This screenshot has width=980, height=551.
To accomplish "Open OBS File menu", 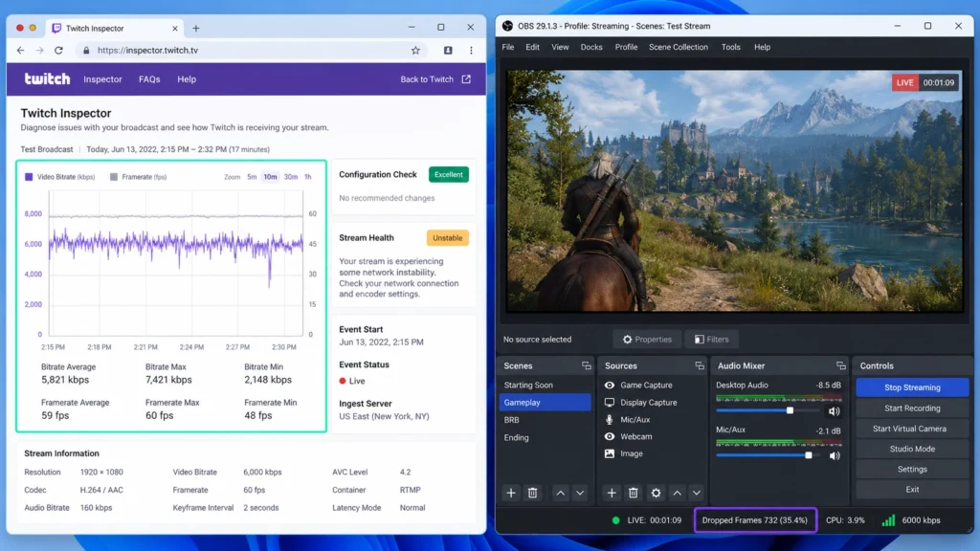I will [x=508, y=47].
